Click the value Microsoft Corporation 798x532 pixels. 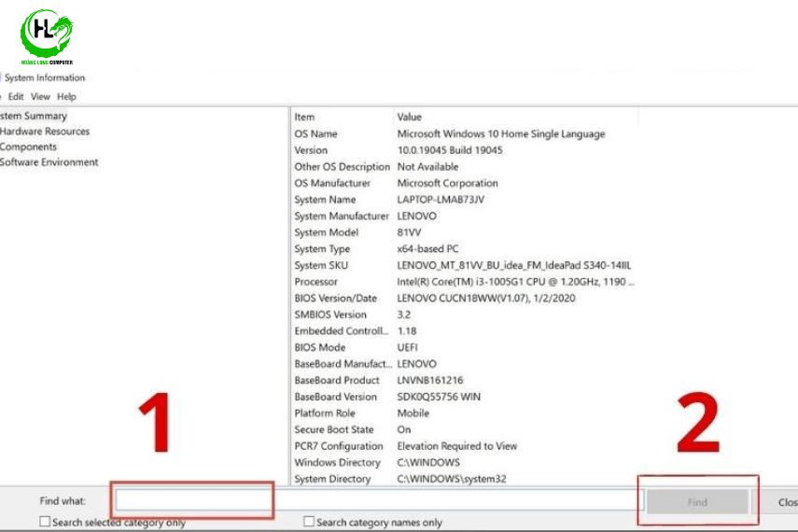pyautogui.click(x=447, y=183)
